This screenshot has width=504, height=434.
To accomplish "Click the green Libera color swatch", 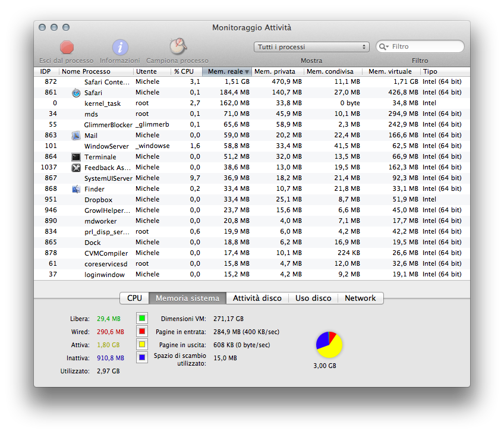I will (x=141, y=318).
